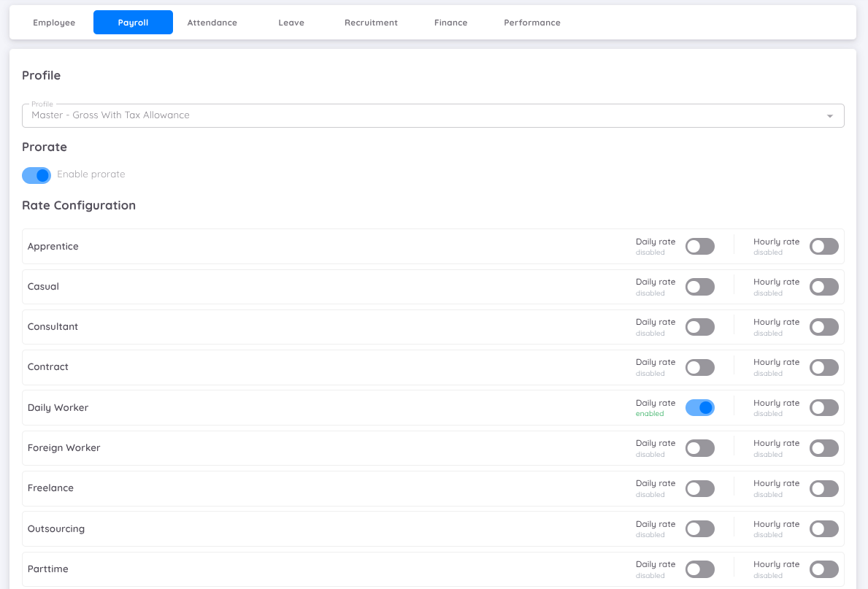Open the Finance tab

(450, 23)
